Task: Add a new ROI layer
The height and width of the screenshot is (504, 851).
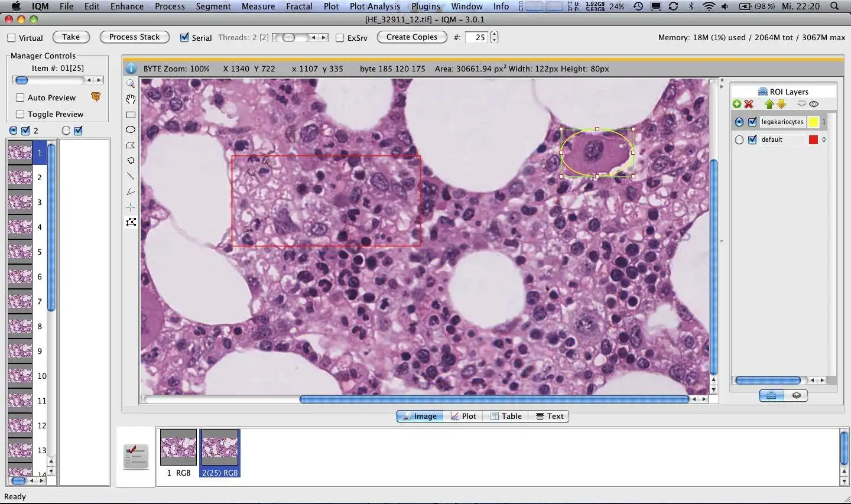Action: click(x=737, y=104)
